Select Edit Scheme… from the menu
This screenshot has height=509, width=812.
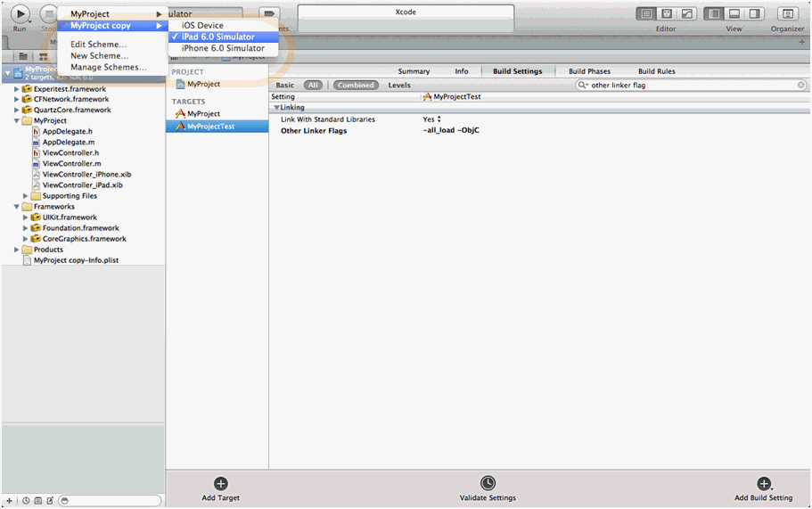click(x=98, y=45)
